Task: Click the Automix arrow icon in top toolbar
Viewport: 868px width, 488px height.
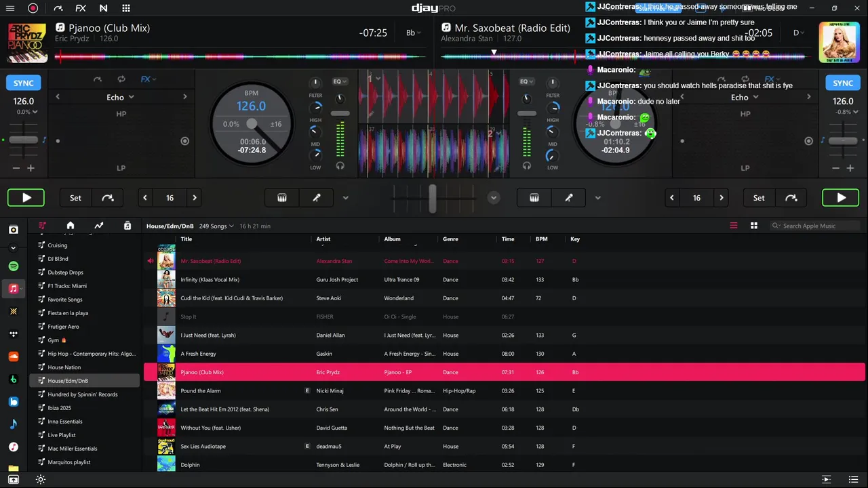Action: 58,8
